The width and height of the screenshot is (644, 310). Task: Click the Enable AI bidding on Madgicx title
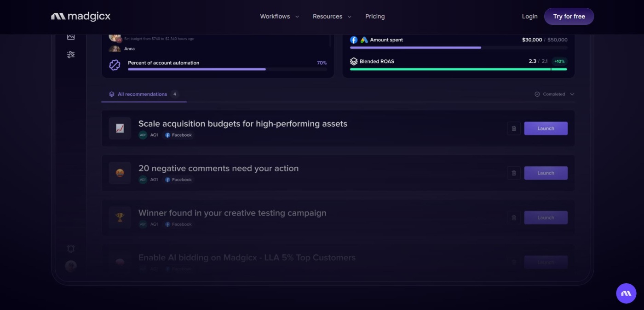[x=247, y=257]
